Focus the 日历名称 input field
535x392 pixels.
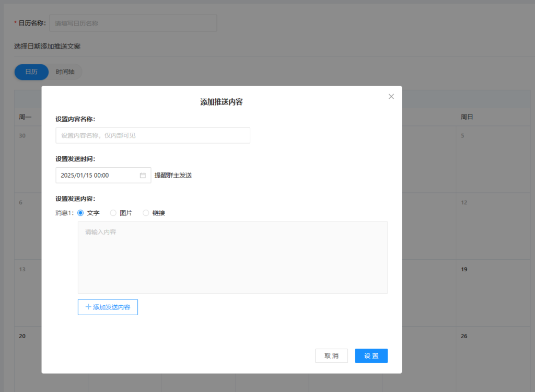[x=133, y=23]
